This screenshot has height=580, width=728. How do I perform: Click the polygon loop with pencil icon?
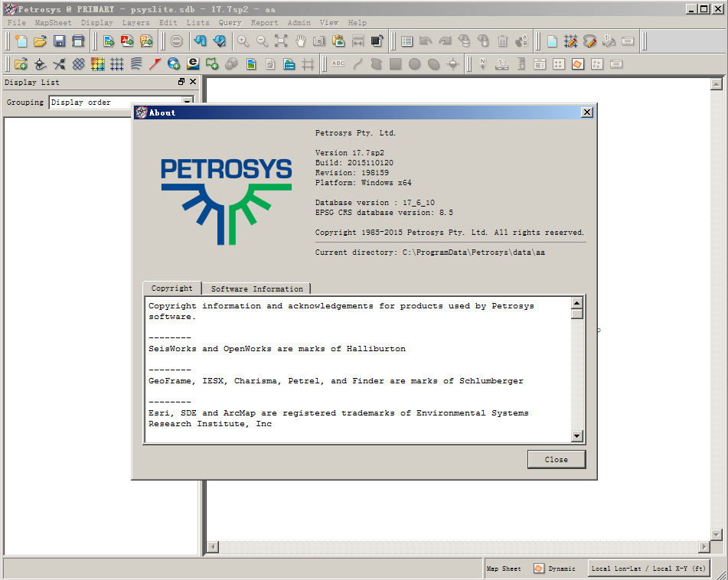click(x=589, y=41)
